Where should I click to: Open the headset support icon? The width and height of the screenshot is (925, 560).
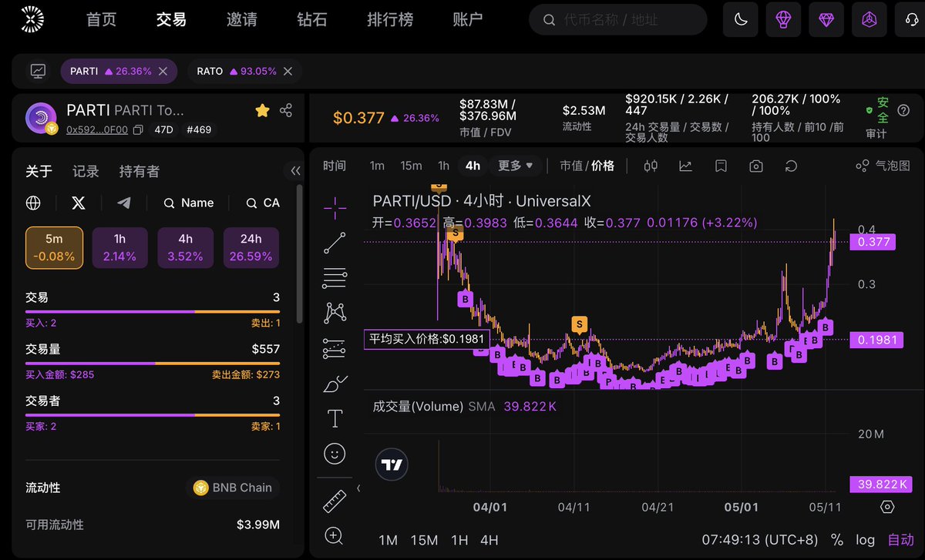pyautogui.click(x=911, y=20)
